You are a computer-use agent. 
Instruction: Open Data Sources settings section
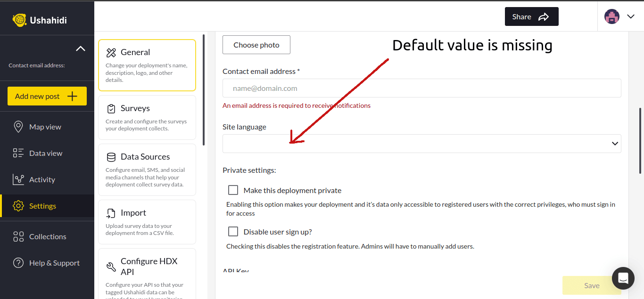tap(147, 170)
